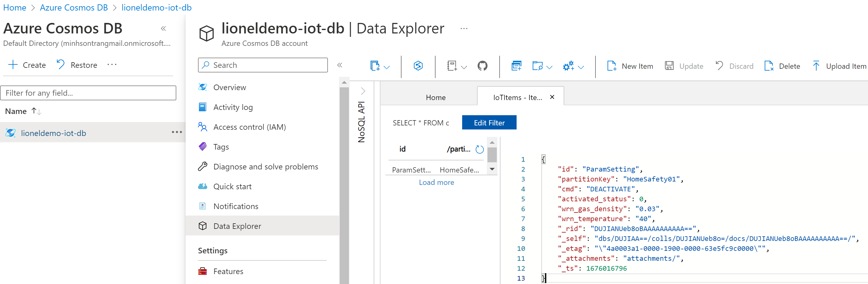868x284 pixels.
Task: Click the New SQL Query icon
Action: coord(516,66)
